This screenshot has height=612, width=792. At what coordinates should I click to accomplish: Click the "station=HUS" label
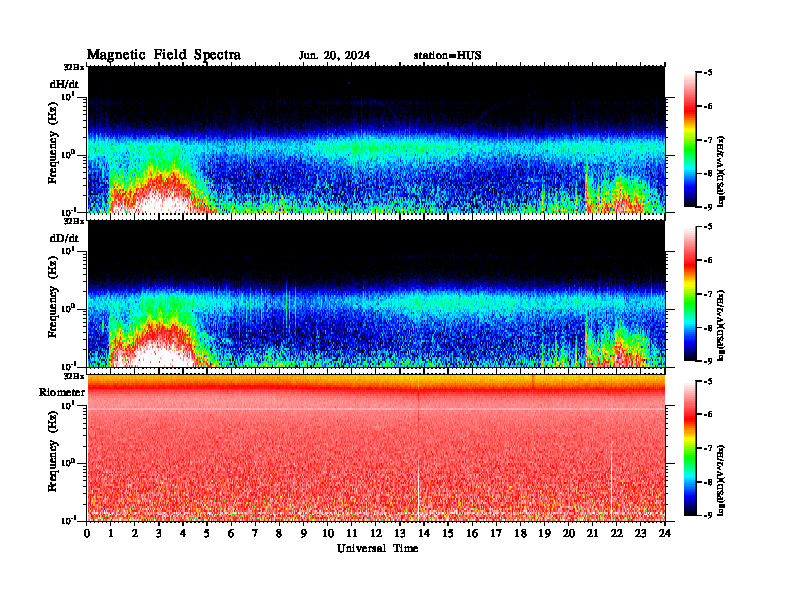(448, 56)
